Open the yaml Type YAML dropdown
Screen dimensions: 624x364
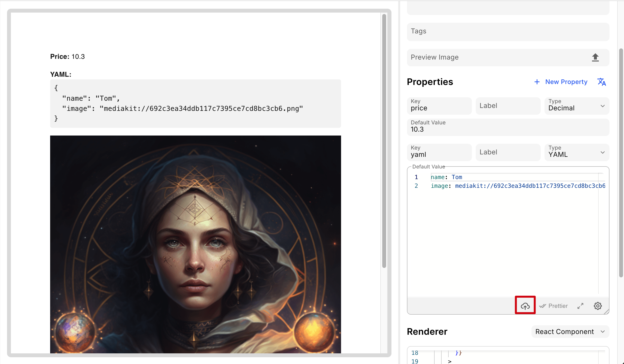[x=577, y=152]
